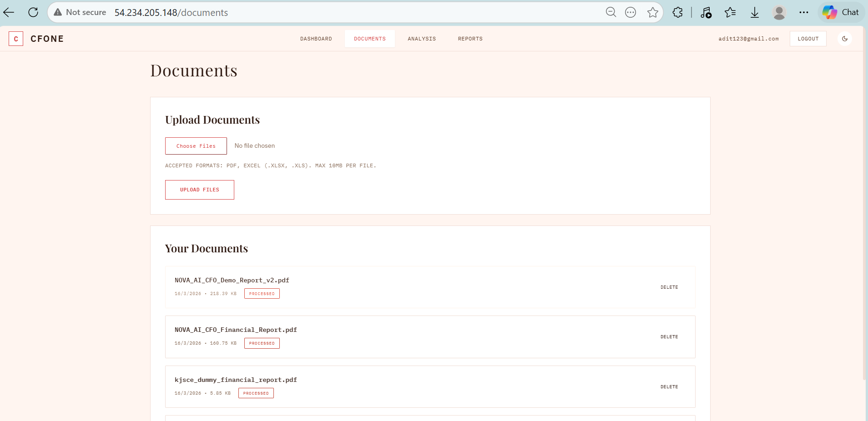The height and width of the screenshot is (421, 868).
Task: Click the 160.75 KB file size text
Action: coord(223,343)
